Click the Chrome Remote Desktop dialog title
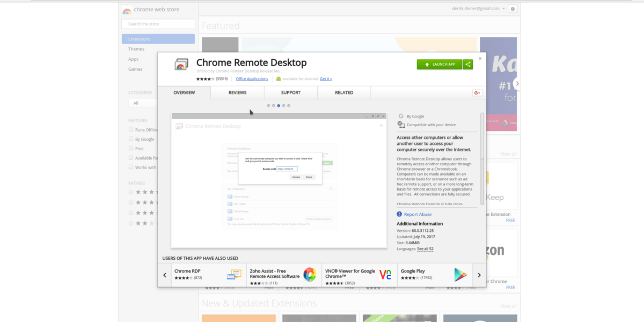 point(252,63)
